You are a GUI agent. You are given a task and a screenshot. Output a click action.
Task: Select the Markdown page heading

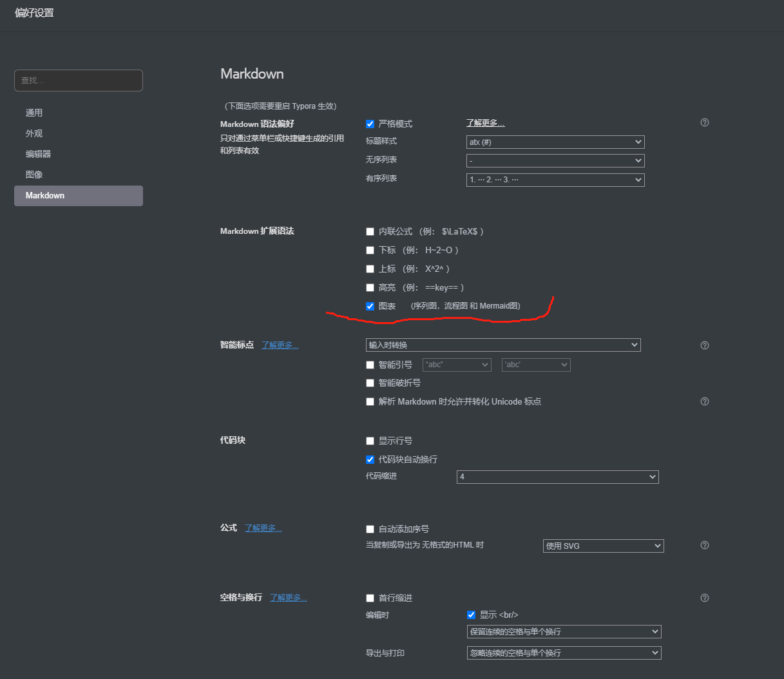[252, 74]
